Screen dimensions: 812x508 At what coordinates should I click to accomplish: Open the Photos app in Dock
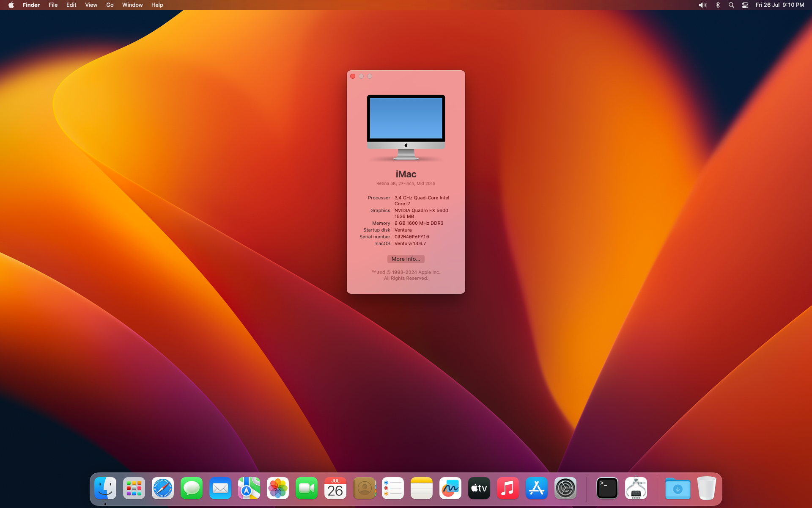click(278, 489)
